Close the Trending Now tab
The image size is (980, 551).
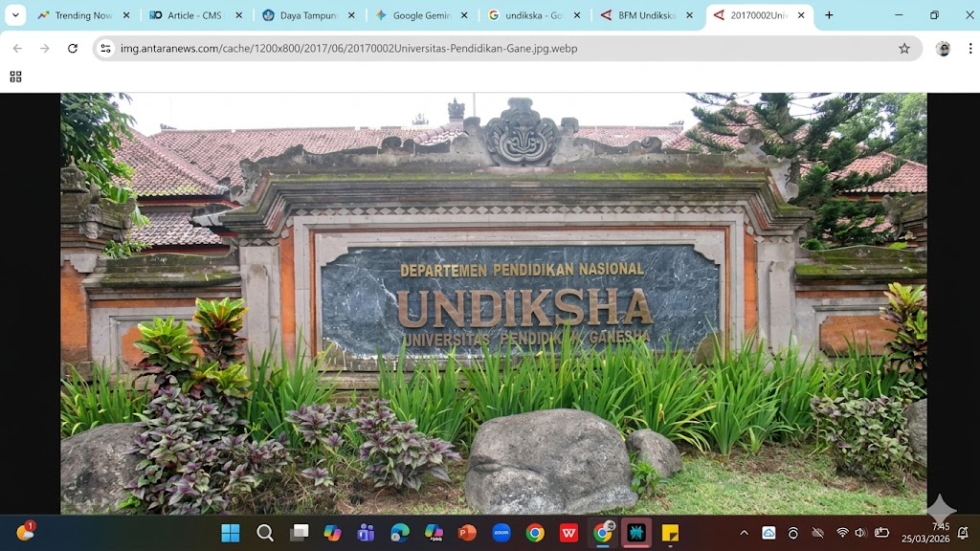click(x=126, y=15)
